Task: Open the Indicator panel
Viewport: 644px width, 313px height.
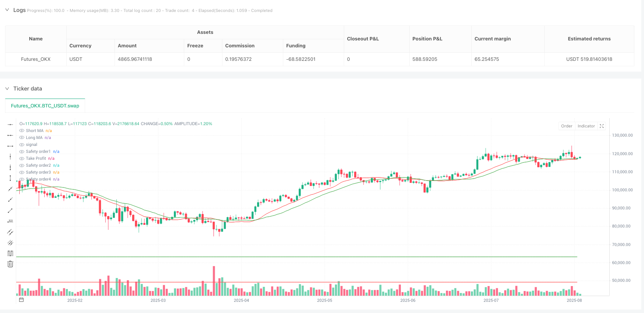Action: coord(586,126)
